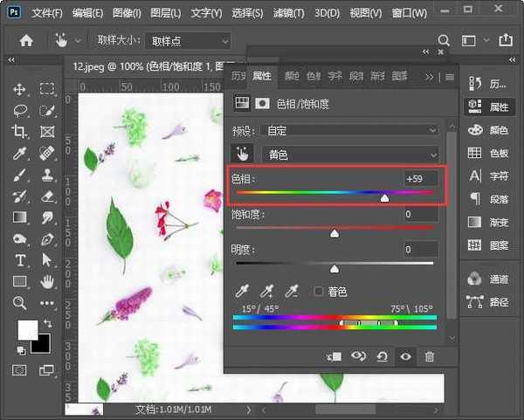The width and height of the screenshot is (524, 420).
Task: Select the Crop tool
Action: click(20, 132)
